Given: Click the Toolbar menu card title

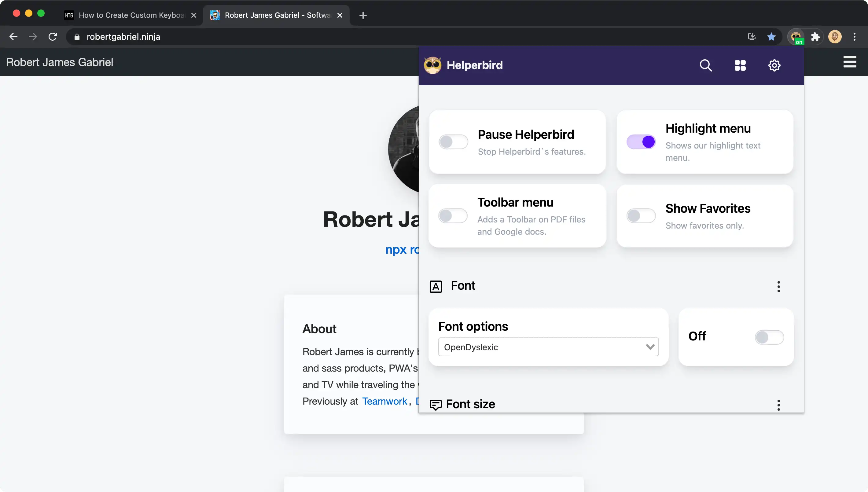Looking at the screenshot, I should pos(515,202).
